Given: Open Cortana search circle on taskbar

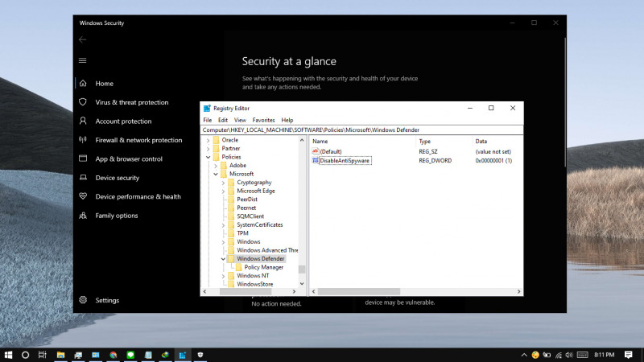Looking at the screenshot, I should tap(26, 355).
